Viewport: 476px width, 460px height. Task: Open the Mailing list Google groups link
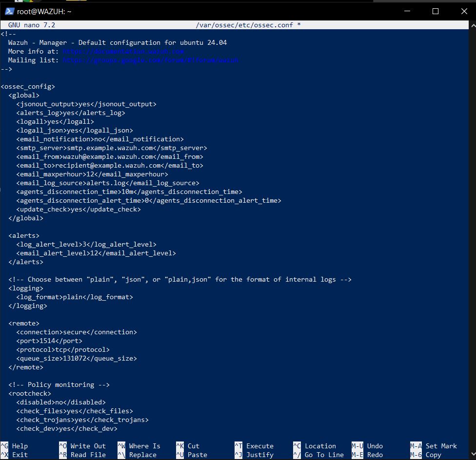151,60
